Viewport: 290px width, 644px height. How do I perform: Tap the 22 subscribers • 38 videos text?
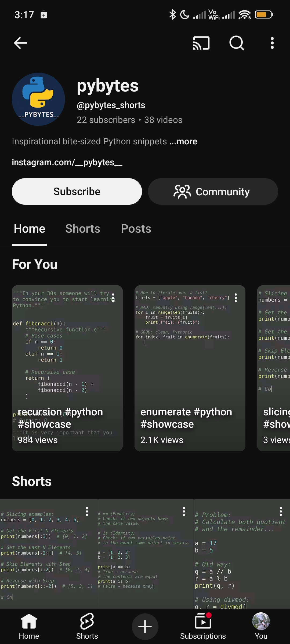(129, 120)
